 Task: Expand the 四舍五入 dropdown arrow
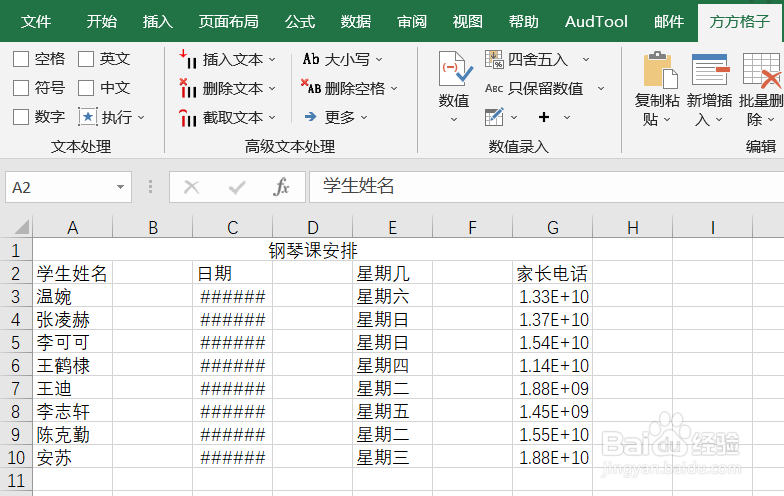(x=586, y=60)
